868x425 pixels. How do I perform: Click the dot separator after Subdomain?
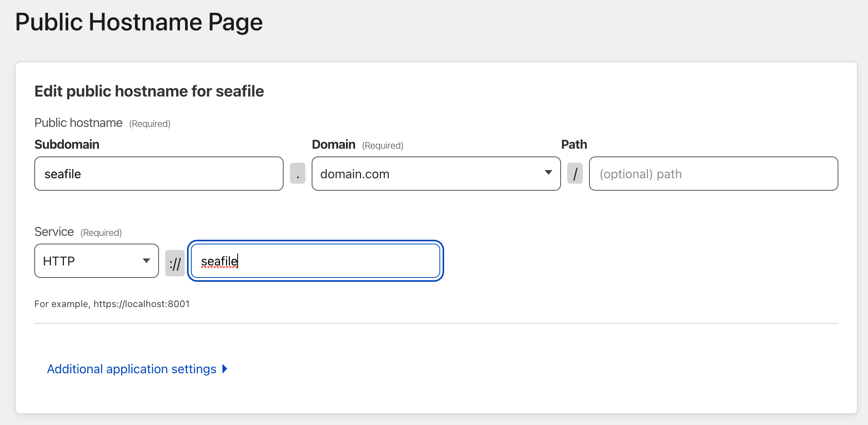[298, 174]
